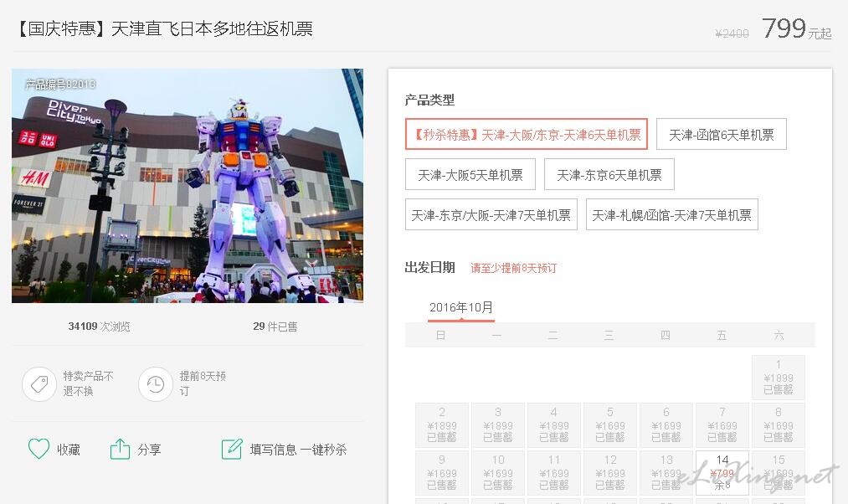Click sold-out date October 15
This screenshot has width=848, height=504.
[779, 473]
